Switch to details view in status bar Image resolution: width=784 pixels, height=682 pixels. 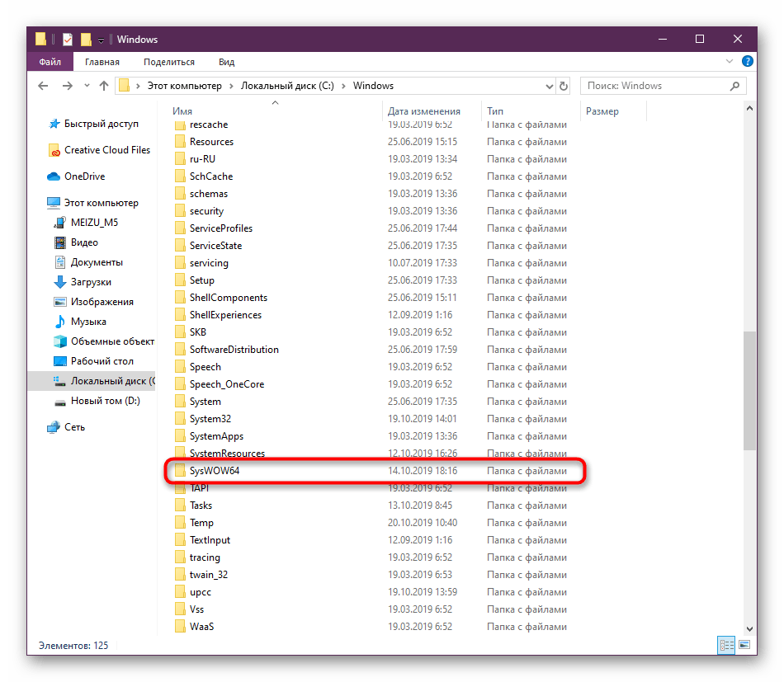(727, 645)
